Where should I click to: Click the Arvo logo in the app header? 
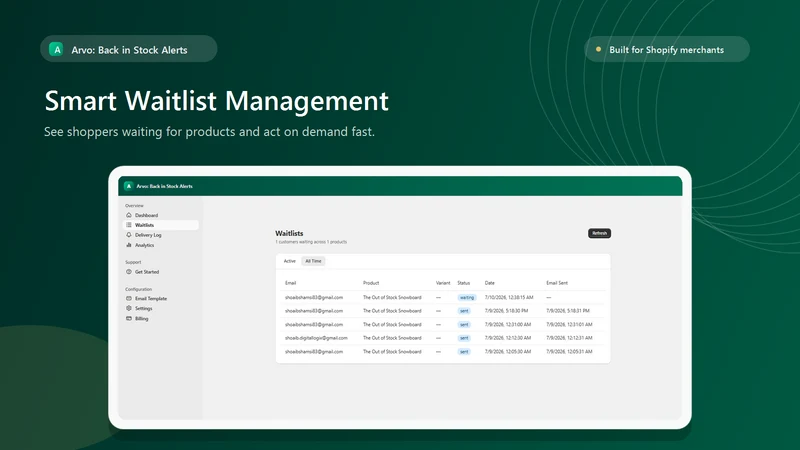(129, 186)
